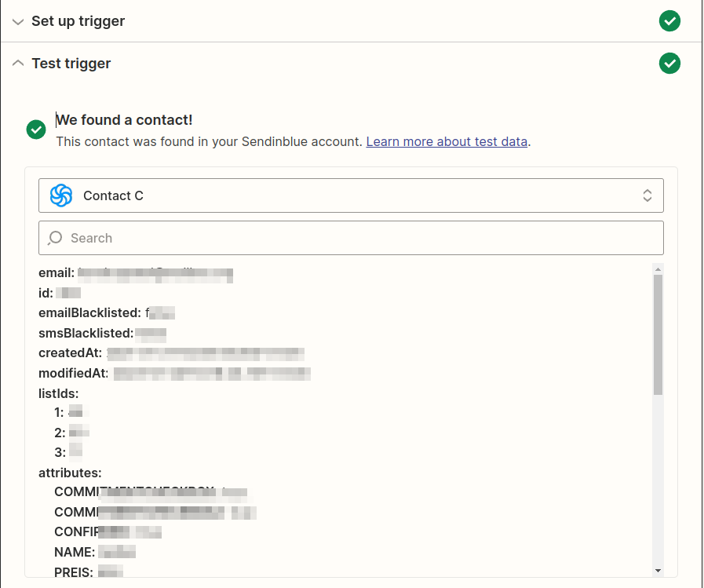The height and width of the screenshot is (588, 704).
Task: Click the attributes entry label
Action: point(70,473)
